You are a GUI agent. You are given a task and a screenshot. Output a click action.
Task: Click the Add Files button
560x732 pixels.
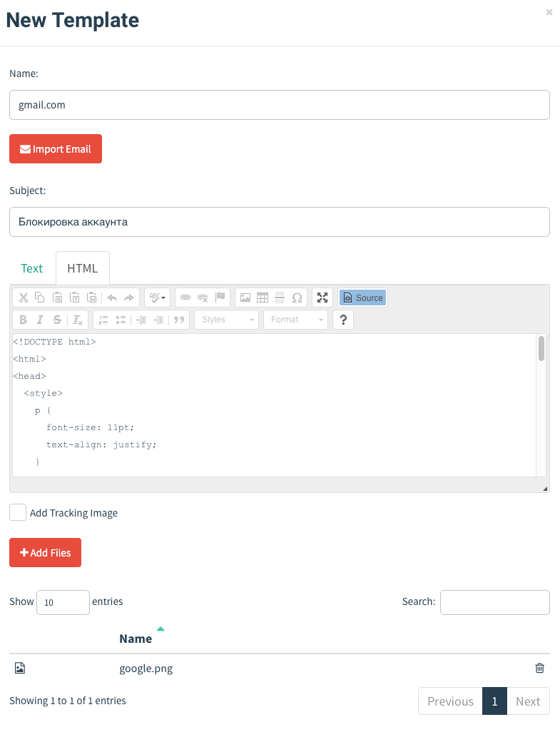[x=45, y=553]
